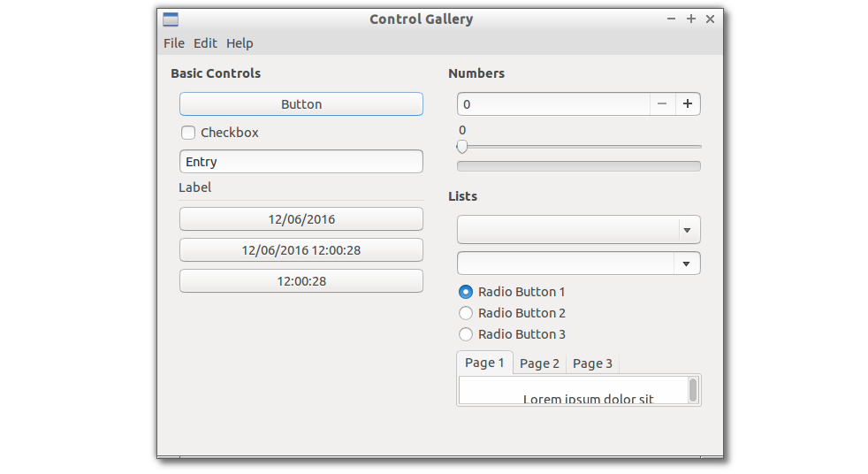Click the 'Basic Controls' heading
Screen dimensions: 868x474
[x=216, y=73]
